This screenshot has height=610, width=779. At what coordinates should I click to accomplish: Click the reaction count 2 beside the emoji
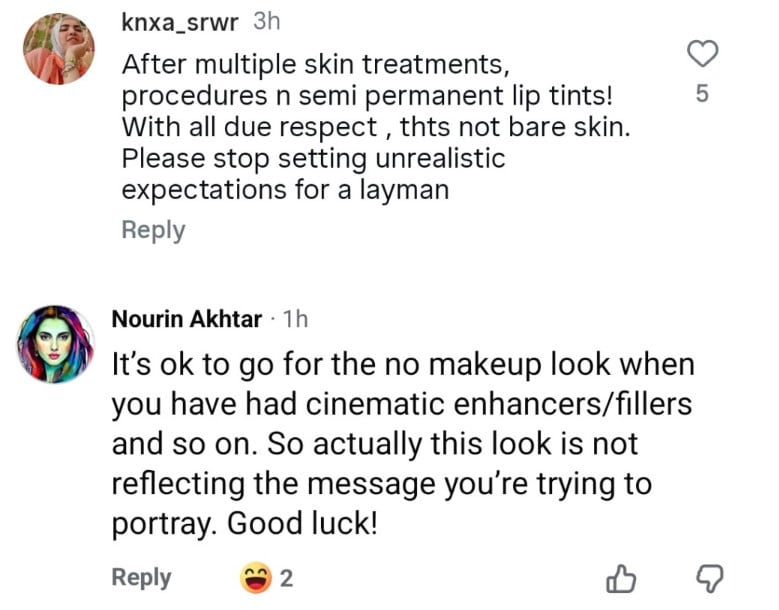coord(285,577)
